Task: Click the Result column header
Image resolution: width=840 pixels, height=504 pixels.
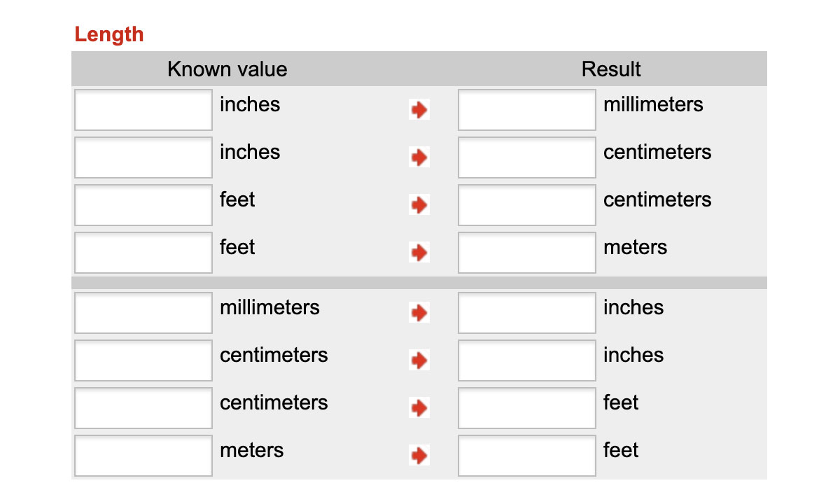Action: tap(611, 69)
